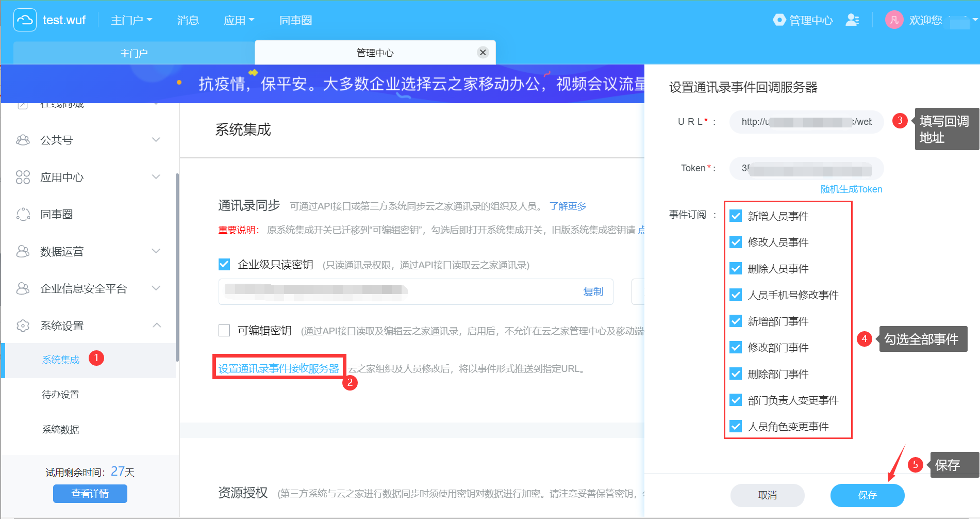Screen dimensions: 980x519
Task: Click the 抗疫情，保平安 announcement banner
Action: [x=323, y=84]
